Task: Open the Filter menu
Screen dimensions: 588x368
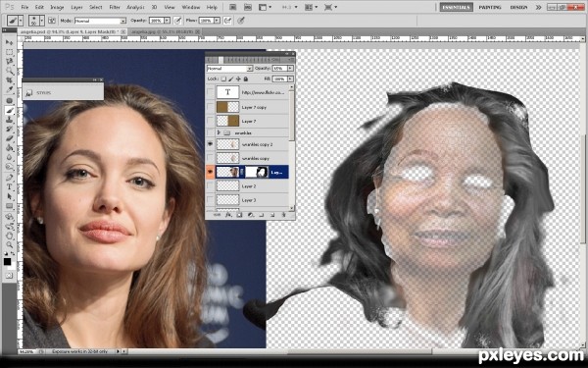Action: (x=115, y=7)
